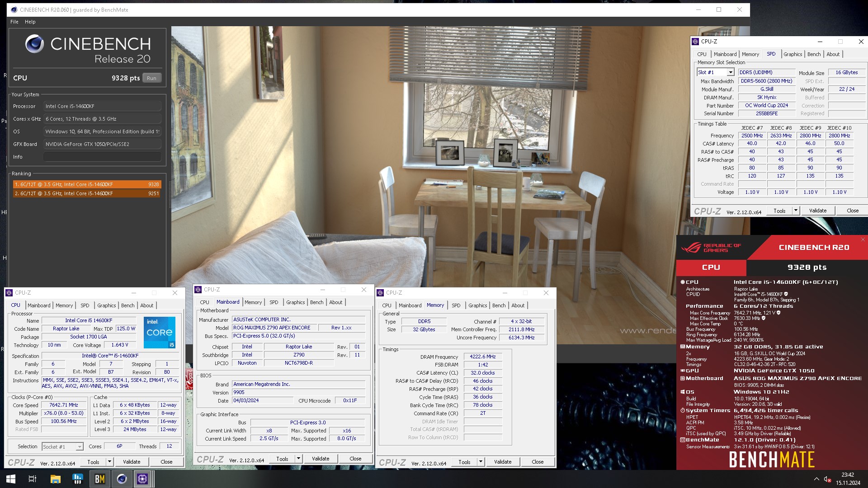Open the Cinebench Help menu
The width and height of the screenshot is (868, 488).
point(30,22)
